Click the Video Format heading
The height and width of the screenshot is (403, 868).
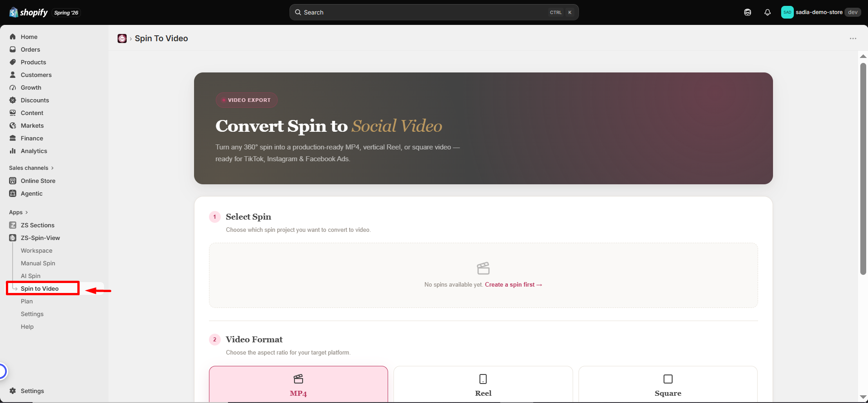pyautogui.click(x=254, y=339)
